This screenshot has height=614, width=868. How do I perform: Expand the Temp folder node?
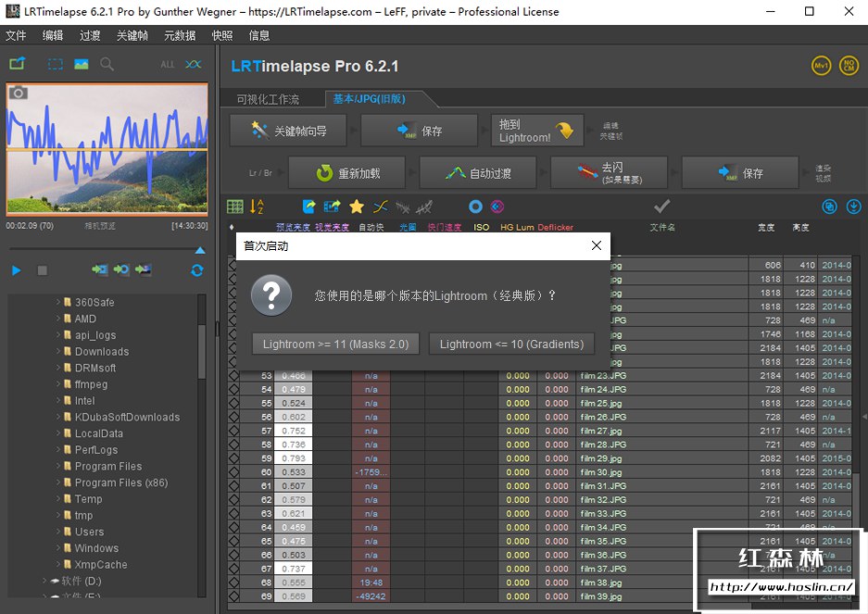click(x=58, y=499)
